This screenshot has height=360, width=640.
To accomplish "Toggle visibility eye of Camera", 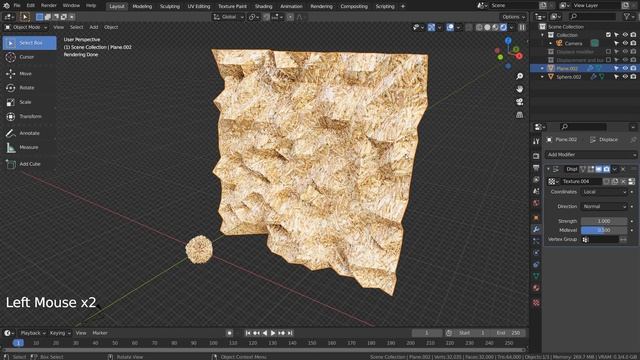I will tap(625, 43).
